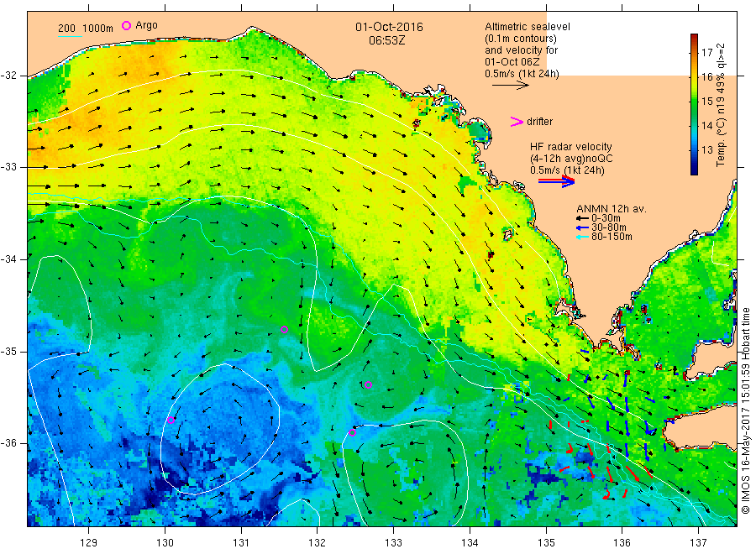The image size is (756, 554).
Task: Click the 129 longitude axis label
Action: (x=89, y=543)
